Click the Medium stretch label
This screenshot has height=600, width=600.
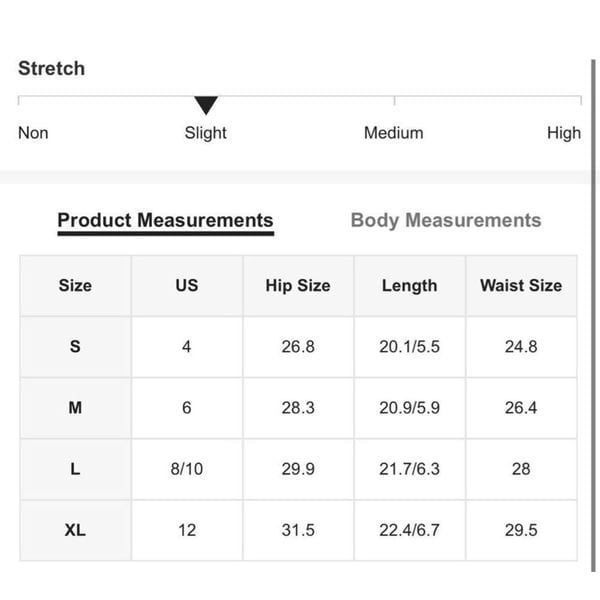[x=393, y=133]
